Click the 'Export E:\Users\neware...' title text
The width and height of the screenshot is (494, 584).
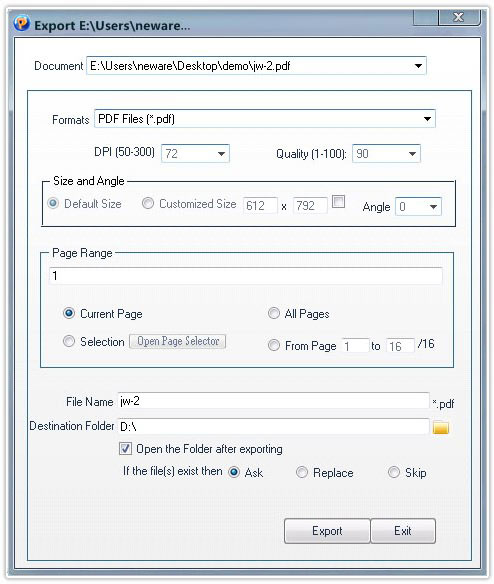[112, 26]
